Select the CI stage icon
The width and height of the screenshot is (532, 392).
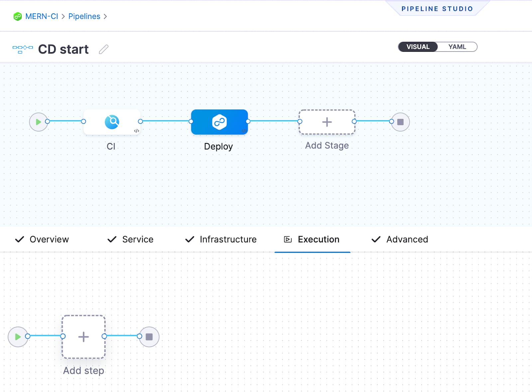113,122
